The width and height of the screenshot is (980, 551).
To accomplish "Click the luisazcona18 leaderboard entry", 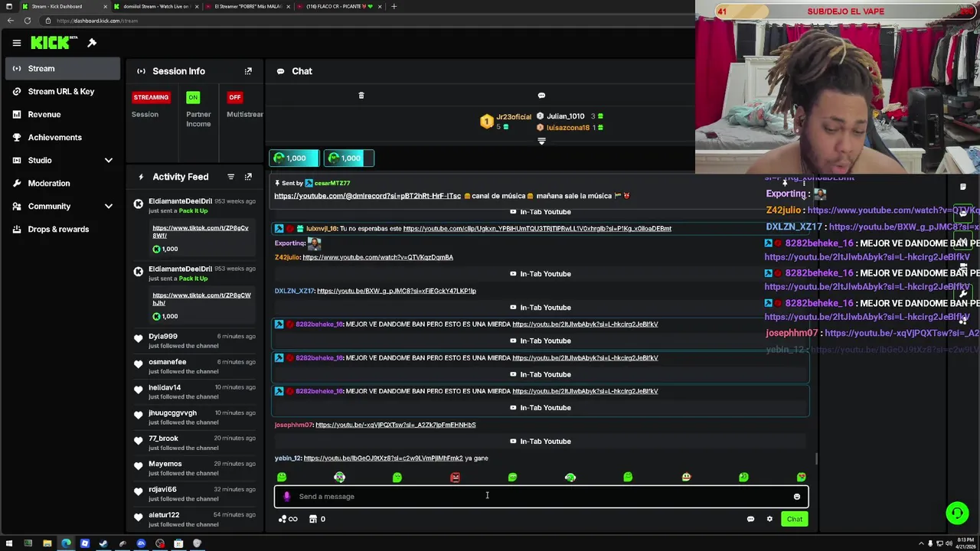I will tap(570, 128).
